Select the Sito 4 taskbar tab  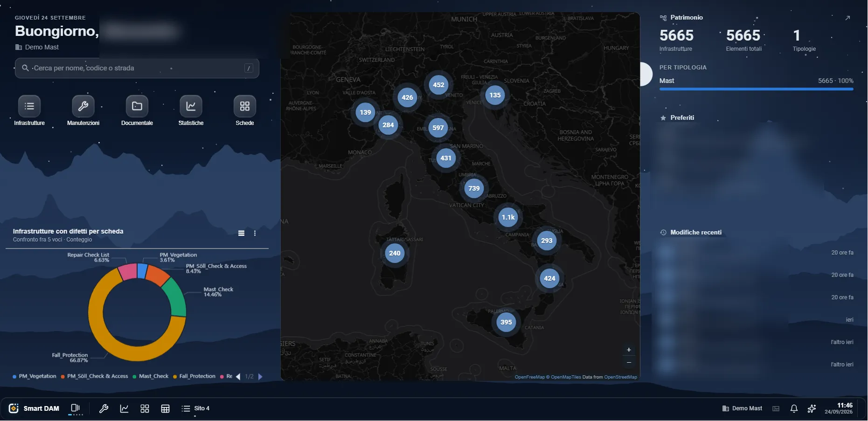195,408
